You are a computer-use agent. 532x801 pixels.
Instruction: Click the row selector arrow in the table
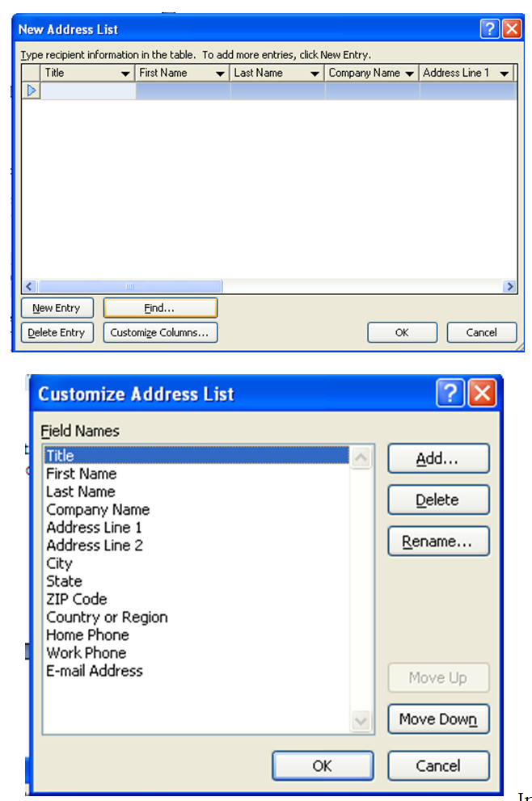point(32,91)
